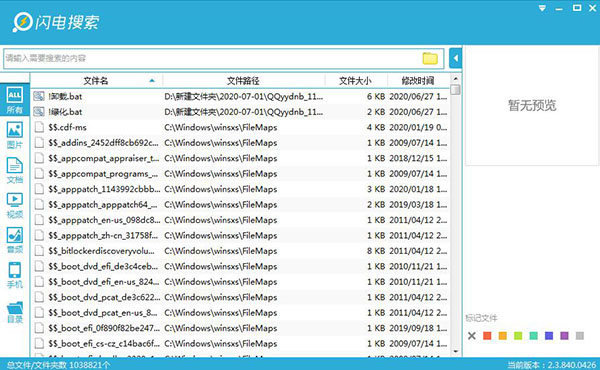
Task: Mark file with lime green swatch
Action: [518, 336]
